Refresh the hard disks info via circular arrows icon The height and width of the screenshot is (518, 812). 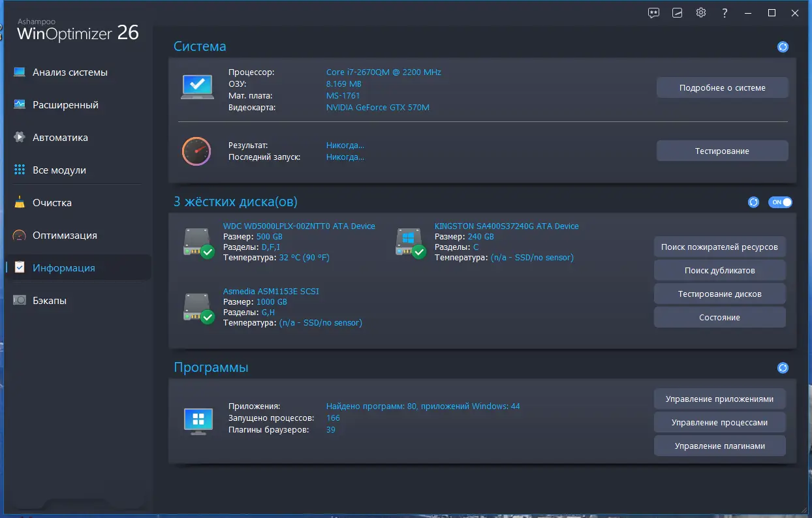[753, 202]
